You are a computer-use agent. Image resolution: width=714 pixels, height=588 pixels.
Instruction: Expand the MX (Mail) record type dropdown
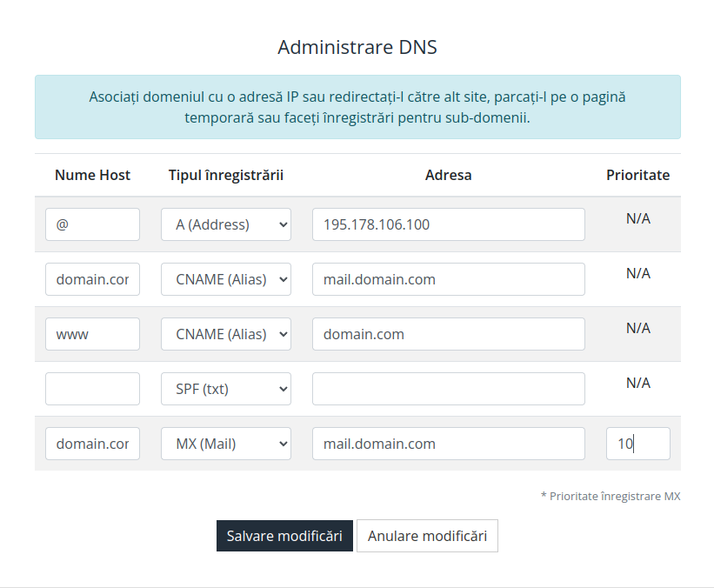pyautogui.click(x=226, y=444)
